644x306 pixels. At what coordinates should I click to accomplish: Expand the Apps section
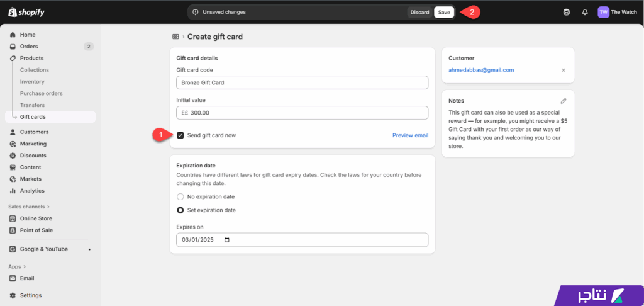pyautogui.click(x=17, y=266)
